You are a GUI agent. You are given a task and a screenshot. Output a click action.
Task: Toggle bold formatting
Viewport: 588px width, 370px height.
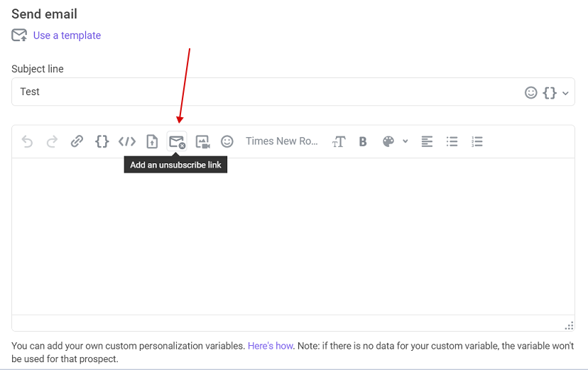(363, 142)
